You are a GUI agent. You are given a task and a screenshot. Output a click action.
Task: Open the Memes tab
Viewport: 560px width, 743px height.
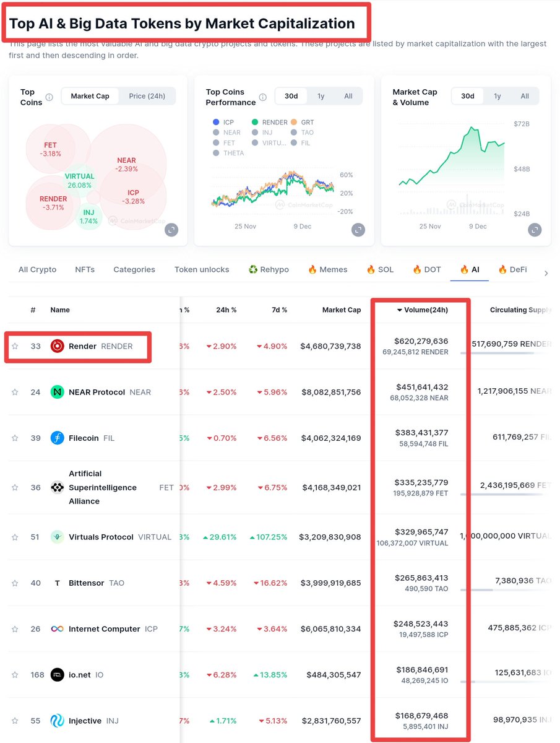327,269
